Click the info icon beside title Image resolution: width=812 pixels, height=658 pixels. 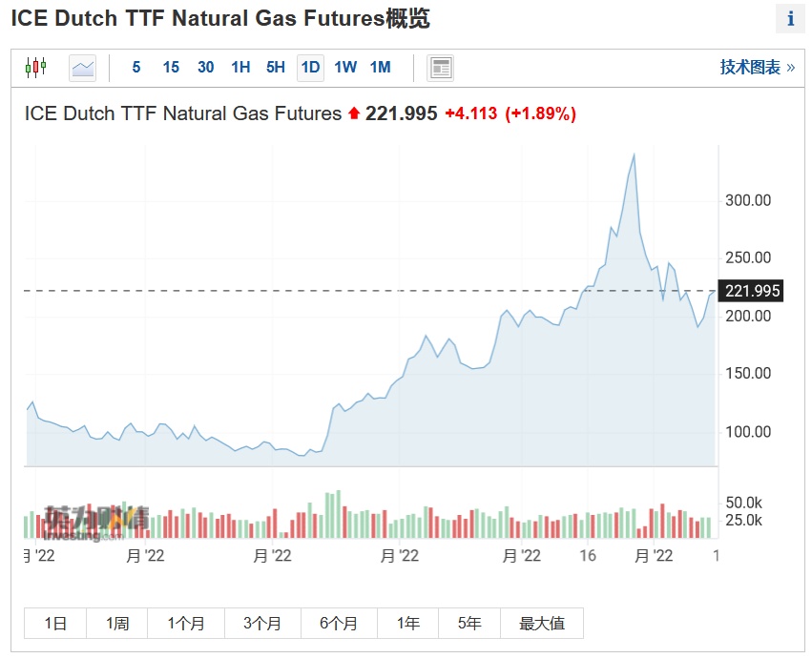pos(790,18)
